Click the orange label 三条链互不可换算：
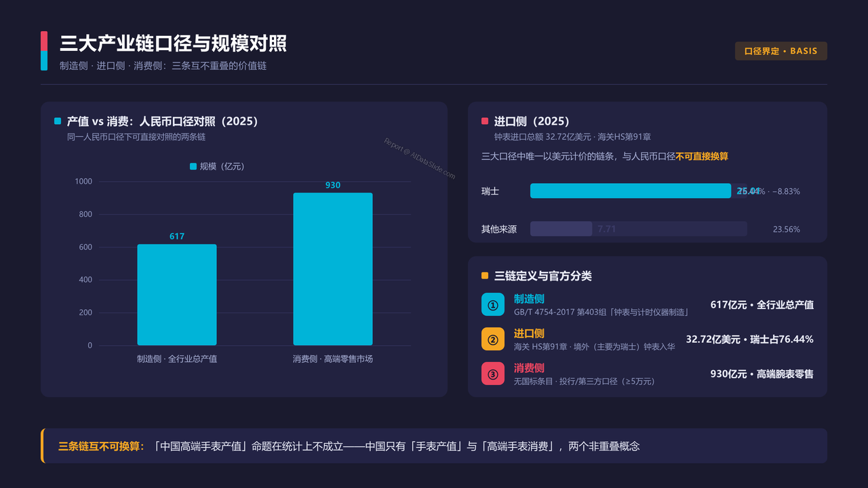Image resolution: width=868 pixels, height=488 pixels. tap(102, 446)
